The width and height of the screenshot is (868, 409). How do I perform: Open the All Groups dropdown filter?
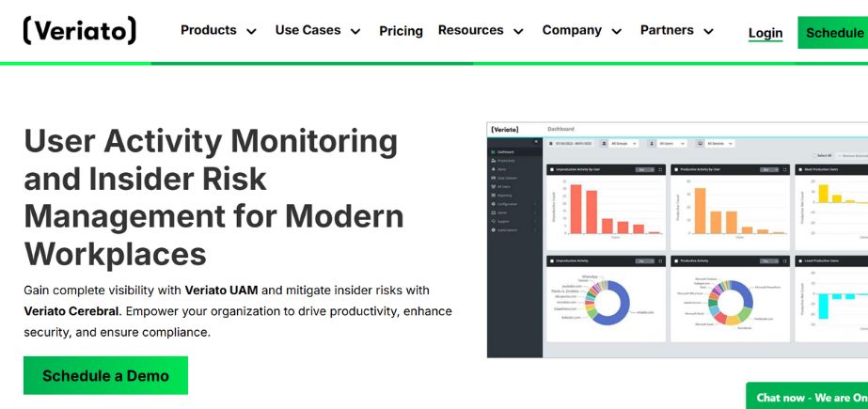pos(623,143)
